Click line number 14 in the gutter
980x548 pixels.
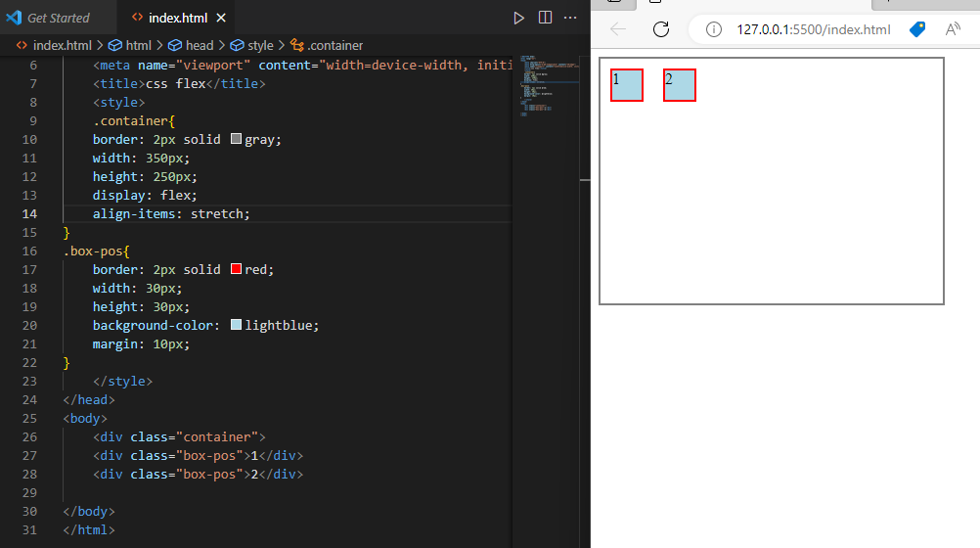click(x=29, y=214)
